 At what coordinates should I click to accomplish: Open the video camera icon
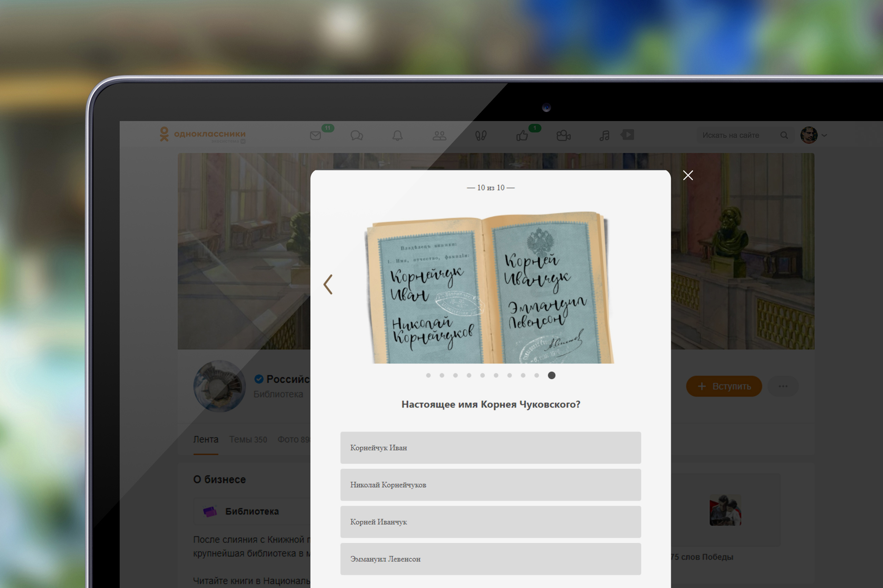click(563, 136)
